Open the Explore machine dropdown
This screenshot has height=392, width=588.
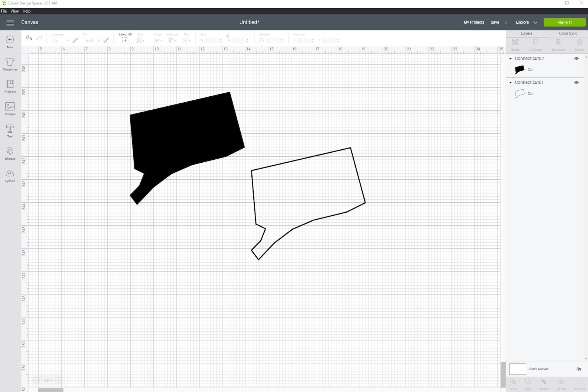click(526, 22)
